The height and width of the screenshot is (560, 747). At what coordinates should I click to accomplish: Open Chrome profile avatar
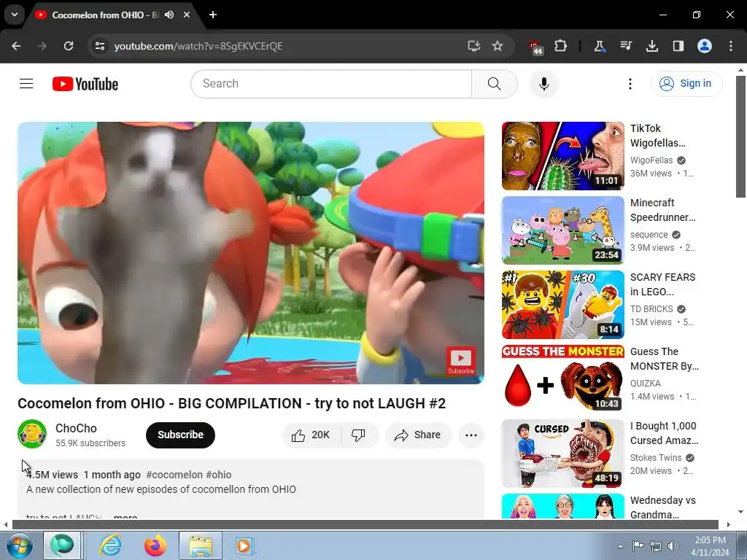[704, 46]
